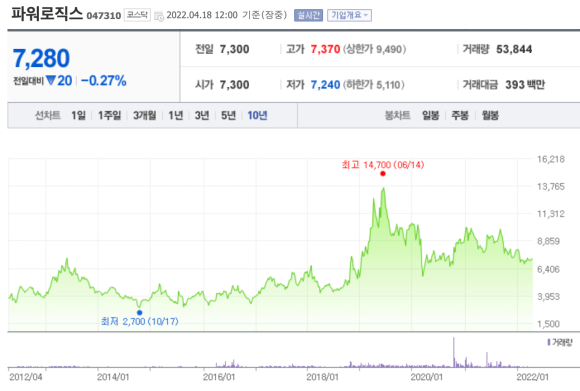Click the 2016/01 x-axis label

(x=219, y=377)
